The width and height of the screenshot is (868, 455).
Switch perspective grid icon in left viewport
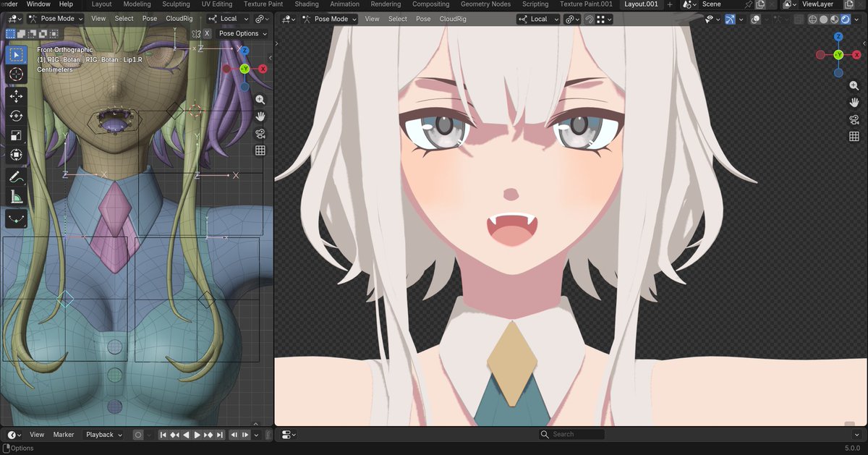tap(260, 150)
